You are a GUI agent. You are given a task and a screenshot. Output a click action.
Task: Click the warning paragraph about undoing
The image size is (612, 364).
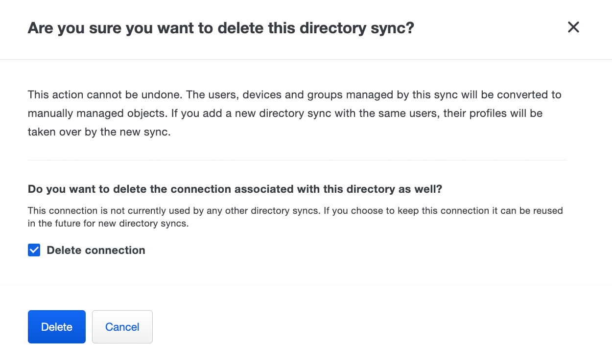point(294,113)
